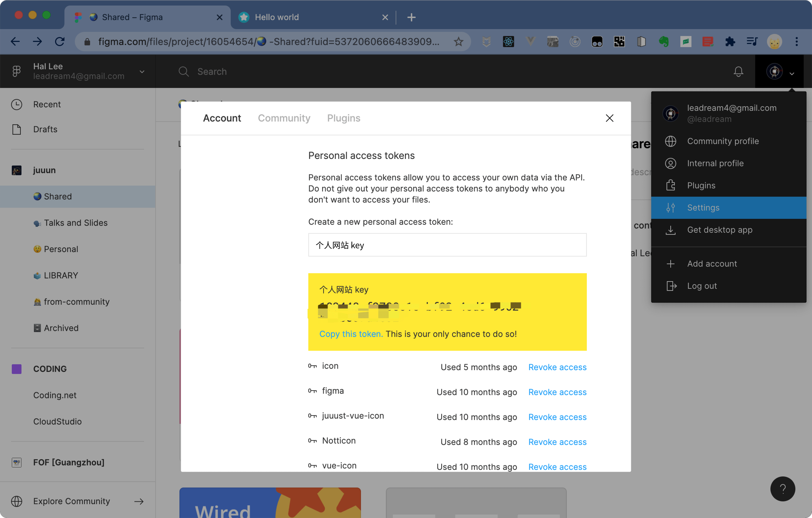
Task: Log out from the user menu
Action: (x=729, y=286)
